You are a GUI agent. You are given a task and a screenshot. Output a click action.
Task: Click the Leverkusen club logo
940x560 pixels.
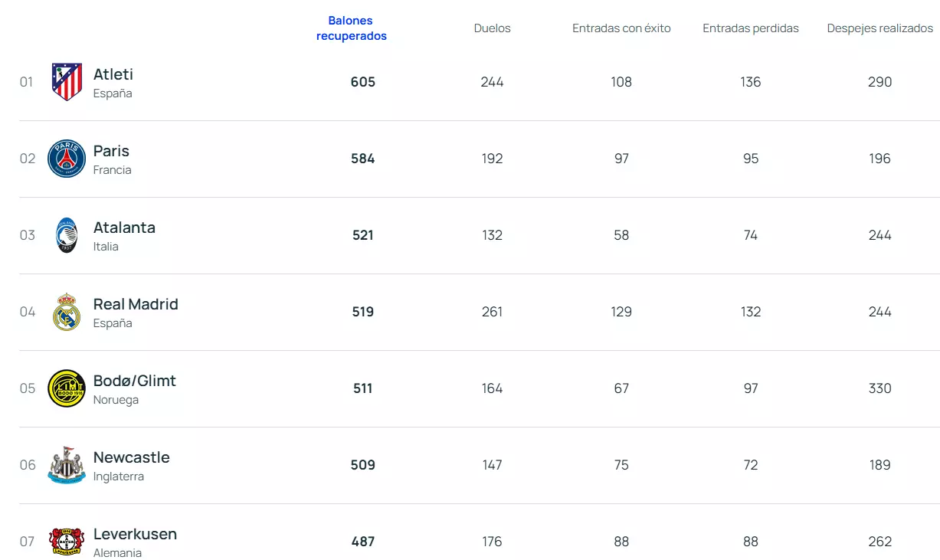pyautogui.click(x=67, y=541)
